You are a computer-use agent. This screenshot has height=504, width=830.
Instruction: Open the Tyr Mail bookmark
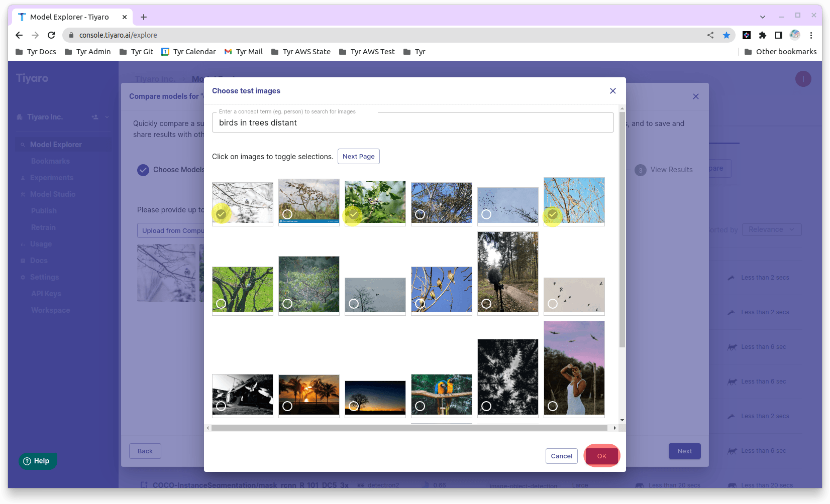pos(244,52)
